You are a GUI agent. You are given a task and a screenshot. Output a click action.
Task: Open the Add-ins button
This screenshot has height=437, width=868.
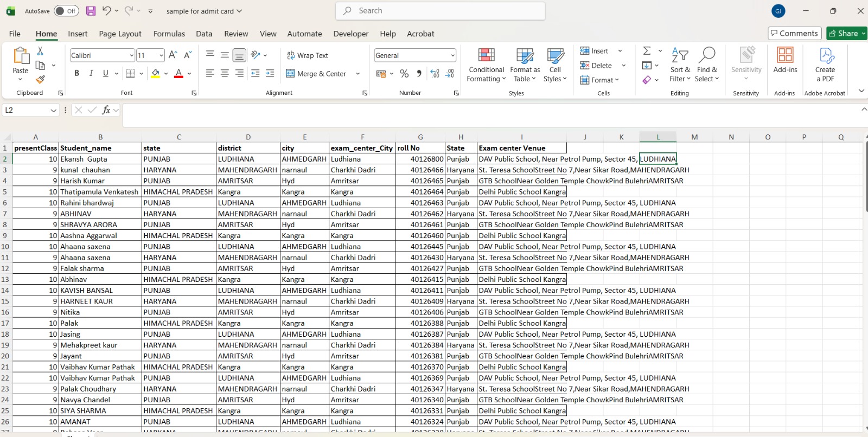(x=785, y=60)
